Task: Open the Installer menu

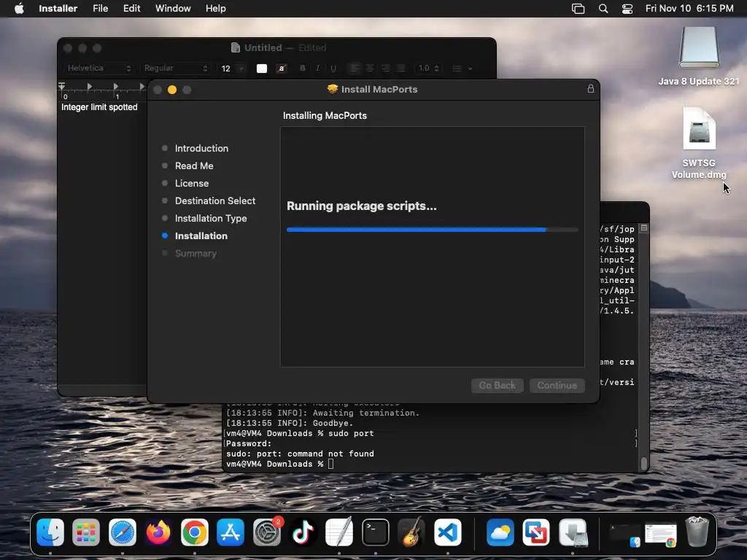Action: click(58, 9)
